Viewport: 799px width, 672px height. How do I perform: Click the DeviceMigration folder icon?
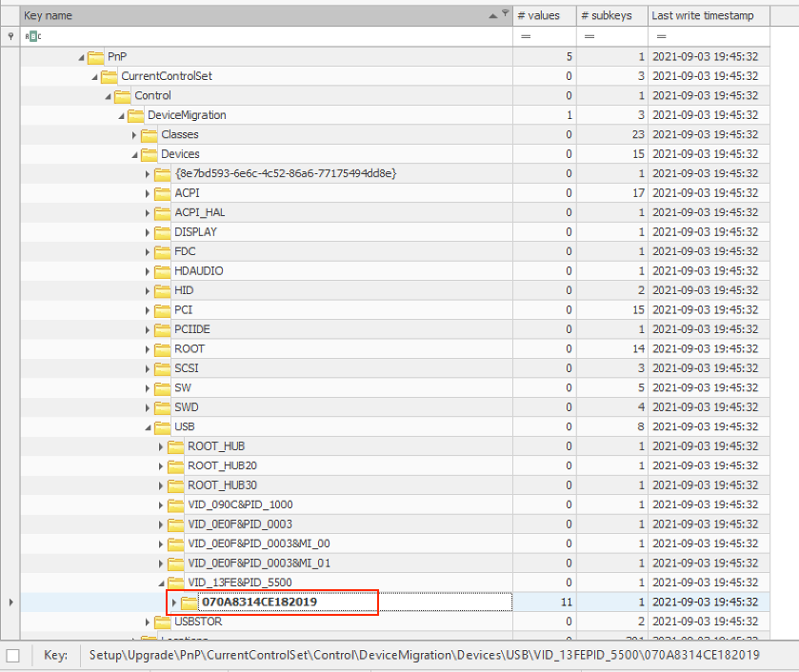(135, 116)
